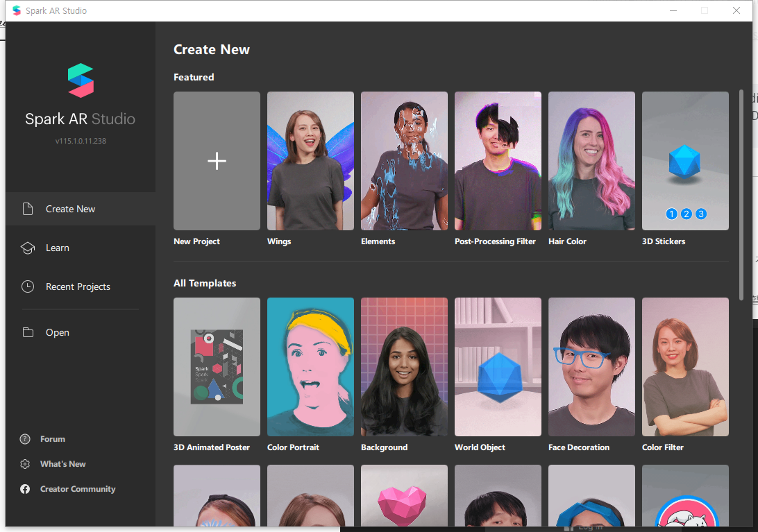The image size is (758, 532).
Task: Click the Open folder icon
Action: 28,332
